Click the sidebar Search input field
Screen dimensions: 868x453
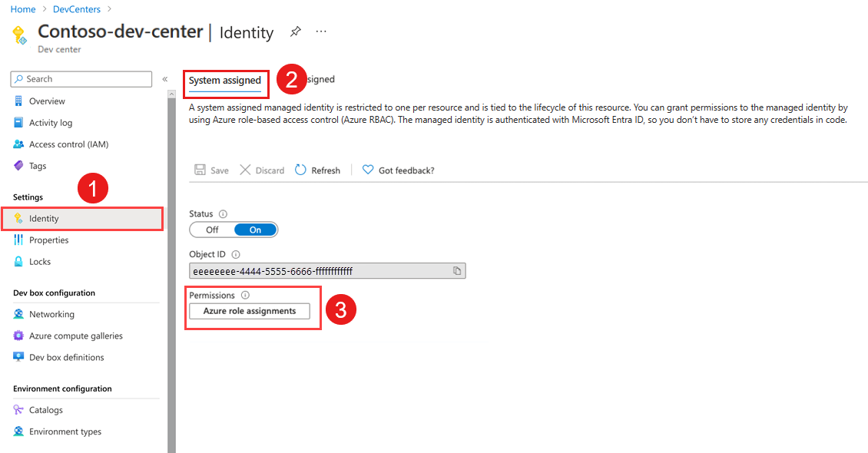point(81,79)
